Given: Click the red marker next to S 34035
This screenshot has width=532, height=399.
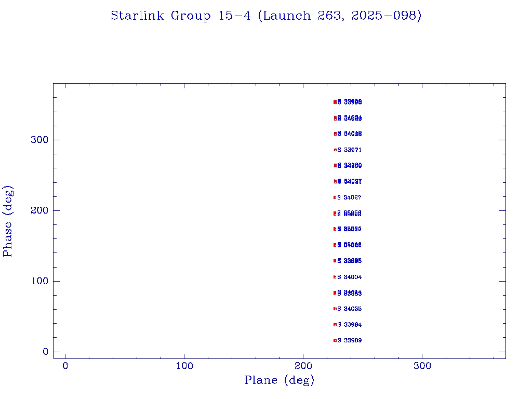Looking at the screenshot, I should pyautogui.click(x=335, y=309).
